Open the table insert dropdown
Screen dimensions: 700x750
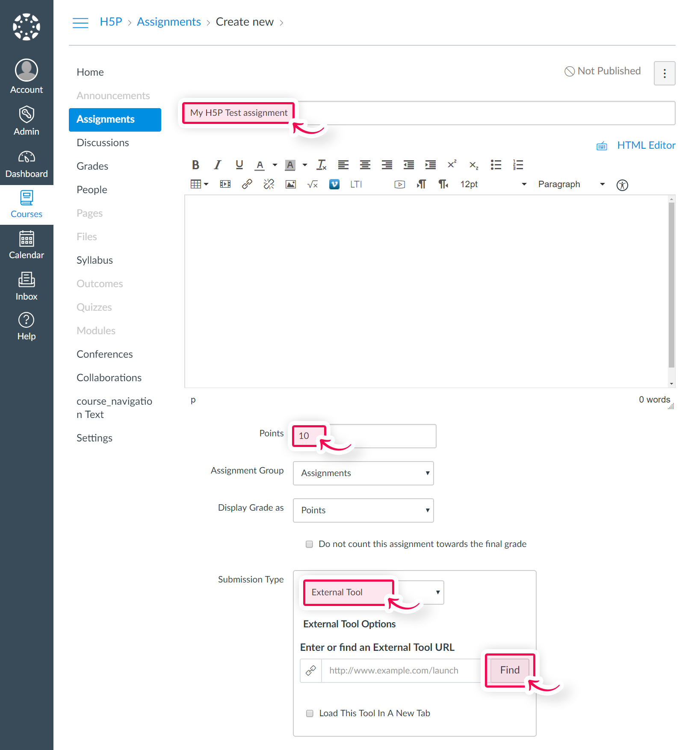(x=199, y=184)
